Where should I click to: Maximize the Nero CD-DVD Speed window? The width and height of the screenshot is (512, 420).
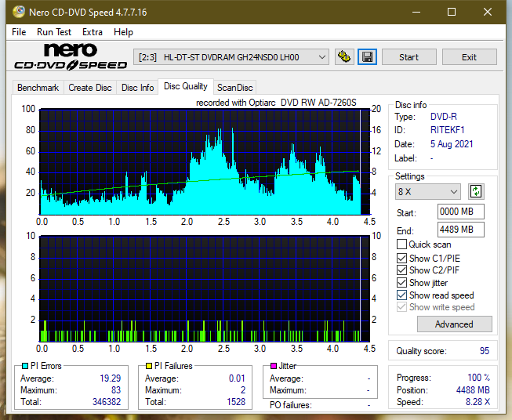tap(452, 12)
